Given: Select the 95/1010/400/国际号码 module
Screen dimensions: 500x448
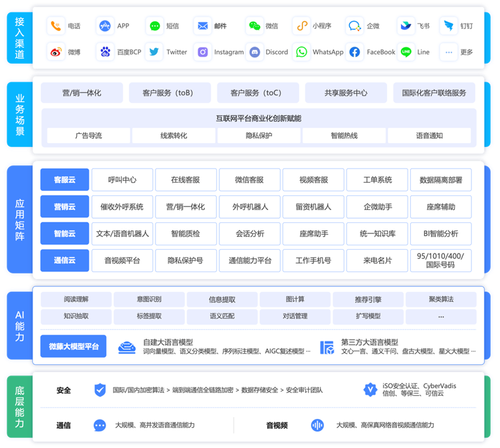Looking at the screenshot, I should point(441,260).
